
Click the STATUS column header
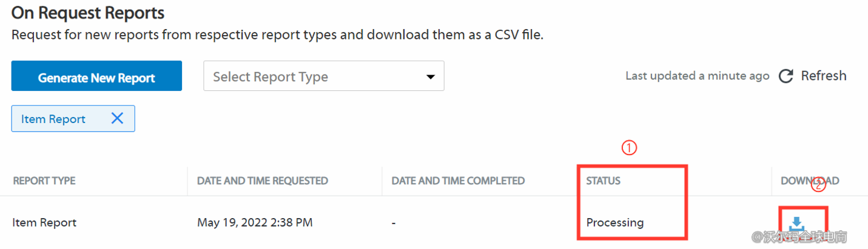603,181
